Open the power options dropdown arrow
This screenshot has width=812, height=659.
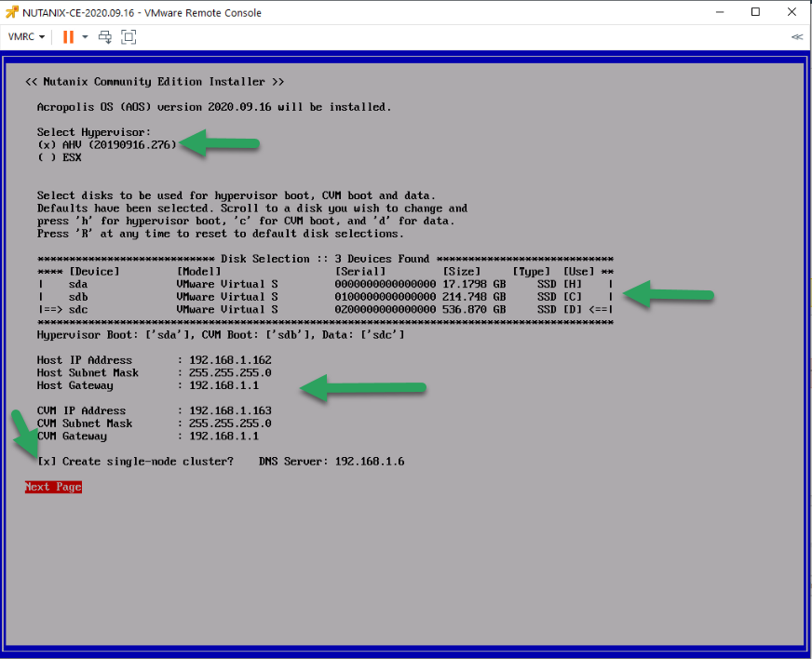coord(85,36)
